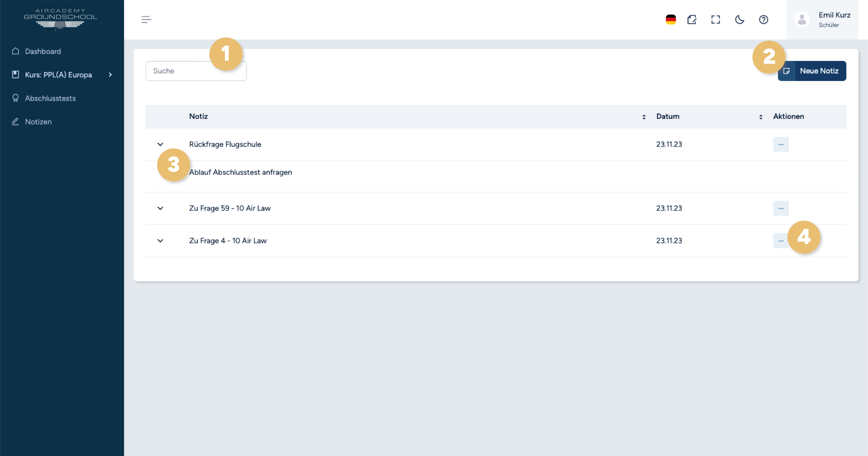This screenshot has height=456, width=868.
Task: Click note text Ablauf Abschlusstest anfragen
Action: (241, 172)
